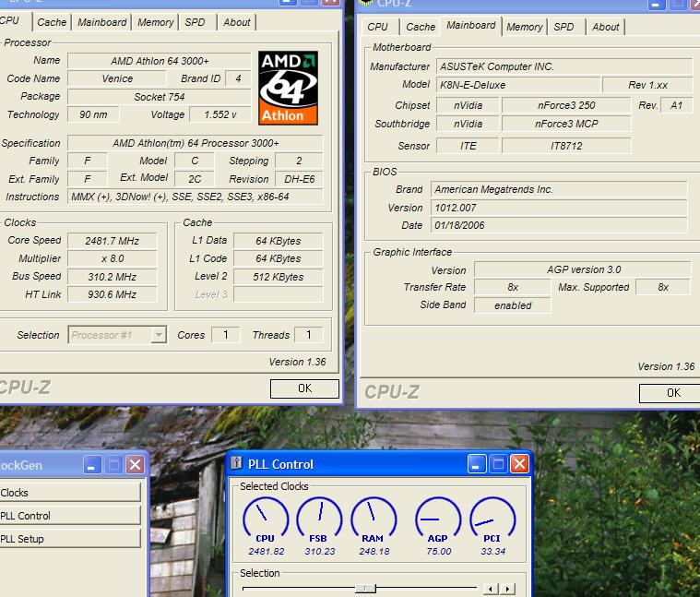700x597 pixels.
Task: Click the Voltage value 1.552 v
Action: (220, 114)
